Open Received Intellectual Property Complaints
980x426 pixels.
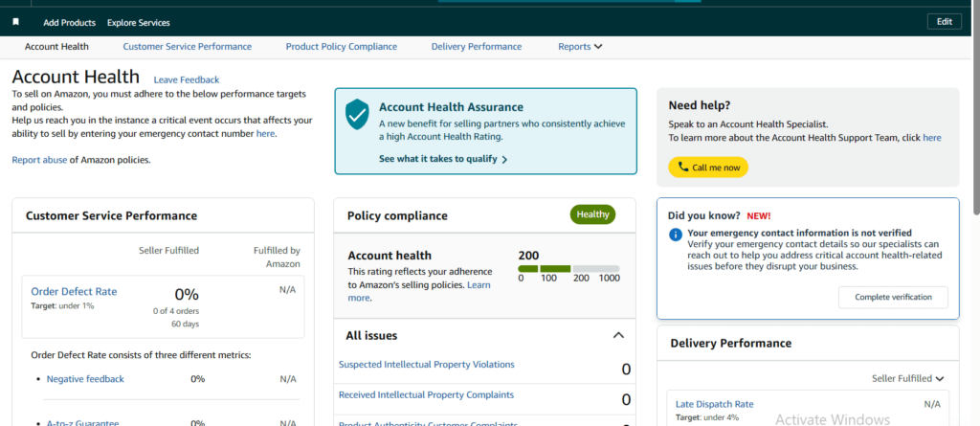point(426,394)
